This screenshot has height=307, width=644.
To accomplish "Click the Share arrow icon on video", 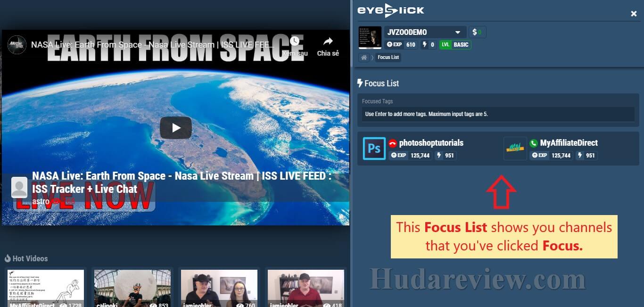I will tap(328, 41).
